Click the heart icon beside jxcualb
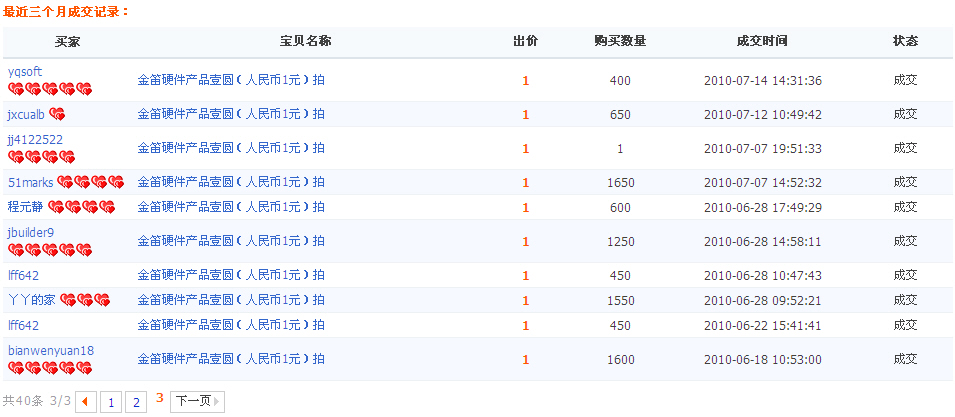 57,114
